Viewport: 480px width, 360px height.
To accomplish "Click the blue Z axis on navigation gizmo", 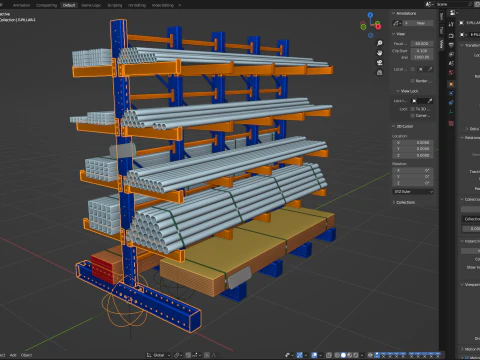I will coord(370,15).
